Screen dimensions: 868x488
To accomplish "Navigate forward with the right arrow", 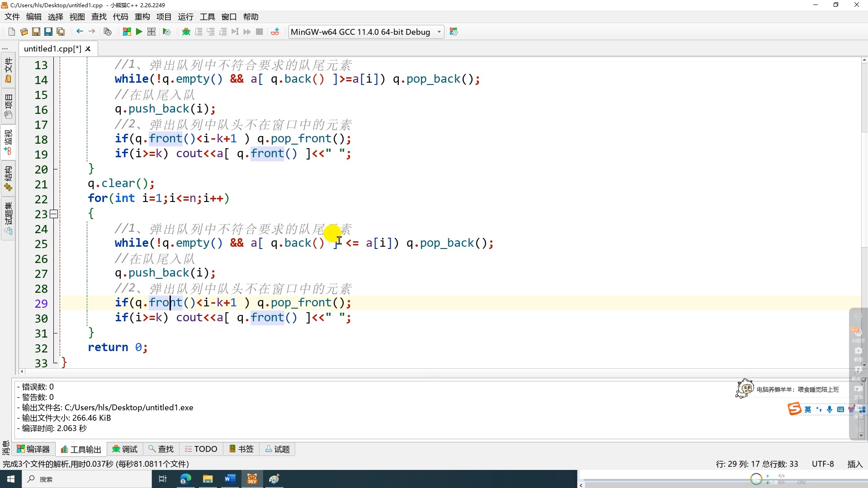I will tap(92, 32).
